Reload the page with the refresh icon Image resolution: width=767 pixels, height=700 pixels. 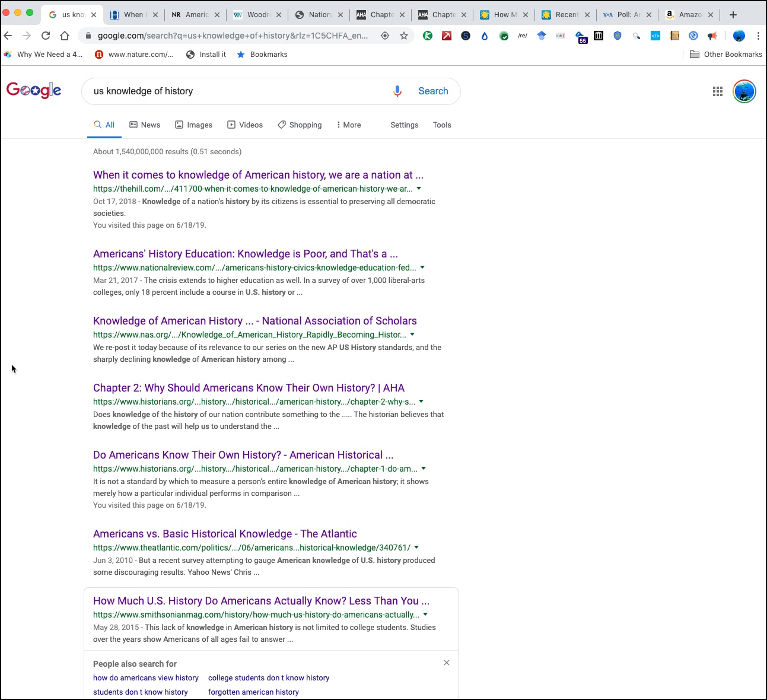[x=46, y=36]
